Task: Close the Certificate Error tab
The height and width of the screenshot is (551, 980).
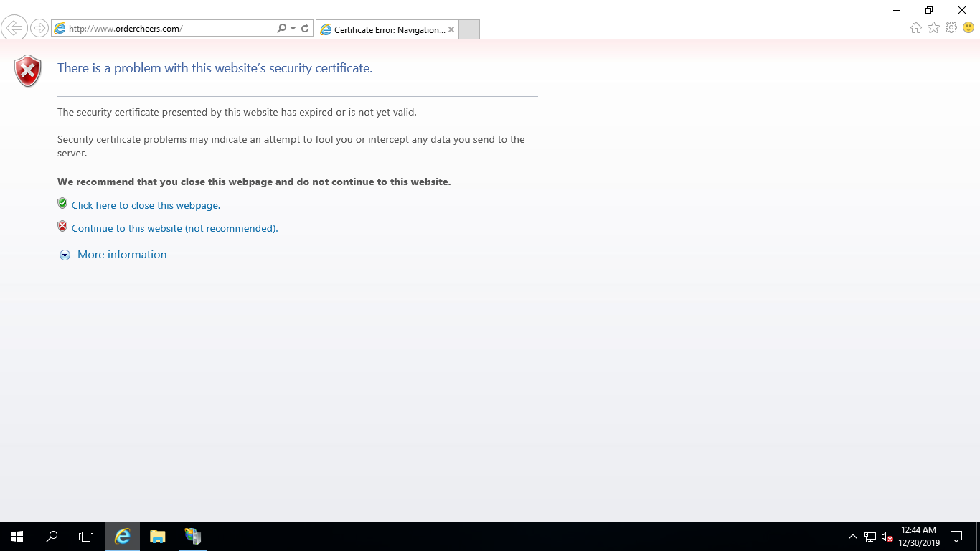Action: tap(451, 29)
